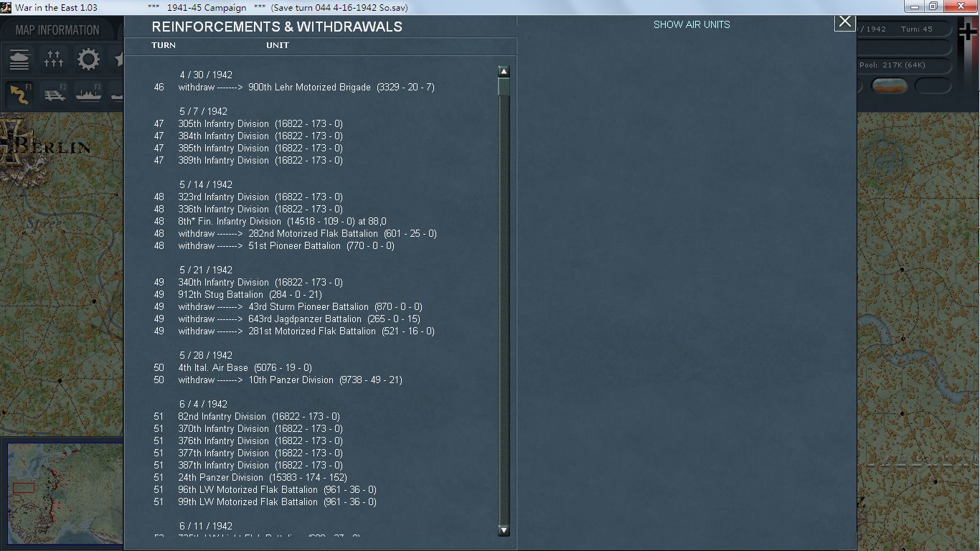Open the losses screen crosses icon

54,59
